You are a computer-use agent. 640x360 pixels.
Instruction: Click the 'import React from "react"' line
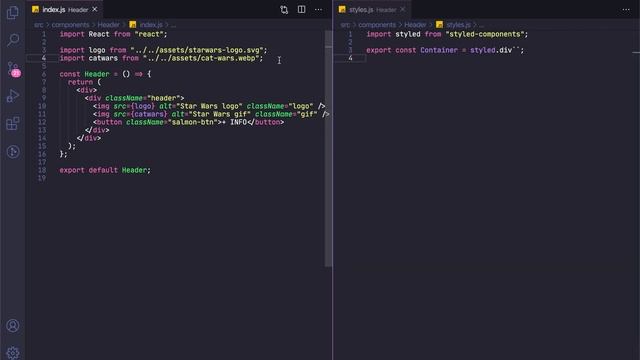[x=113, y=34]
